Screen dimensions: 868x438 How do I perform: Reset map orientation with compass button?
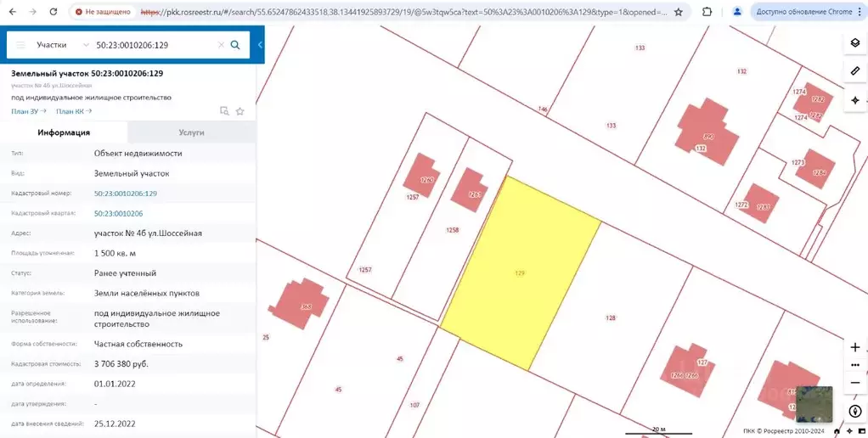pyautogui.click(x=854, y=412)
